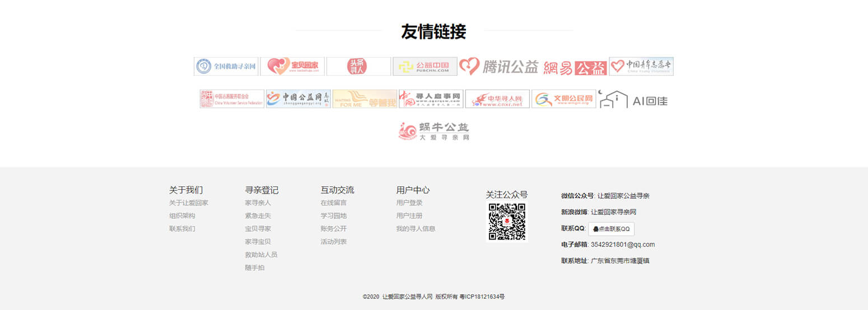The image size is (868, 310).
Task: Click the 宝贝回家 heart logo
Action: [x=292, y=67]
